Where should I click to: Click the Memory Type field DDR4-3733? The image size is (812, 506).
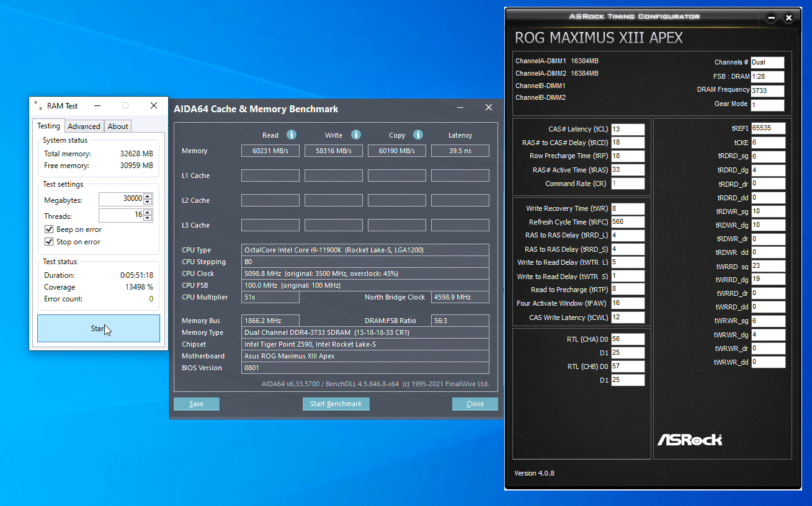[365, 332]
